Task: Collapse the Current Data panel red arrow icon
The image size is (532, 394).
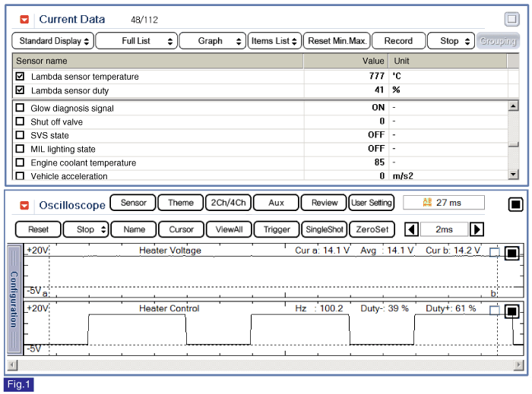Action: (24, 19)
